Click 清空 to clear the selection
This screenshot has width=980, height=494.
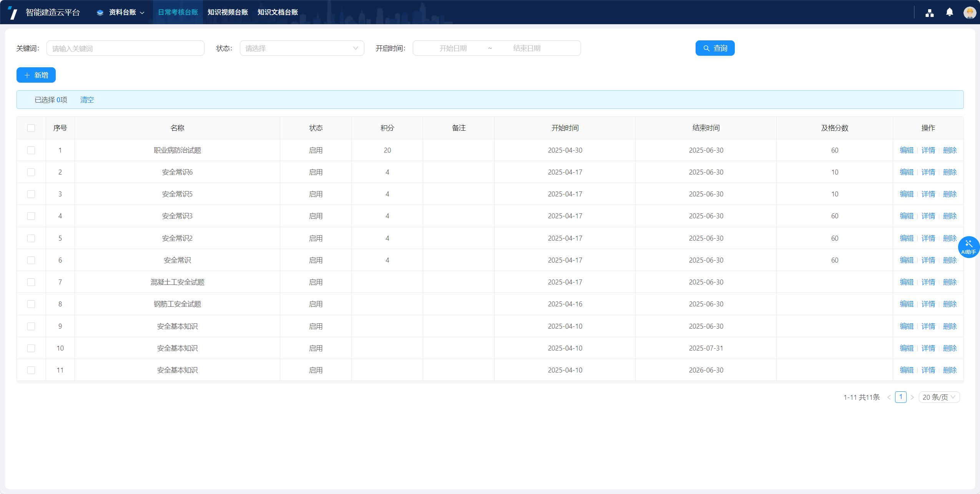coord(87,100)
